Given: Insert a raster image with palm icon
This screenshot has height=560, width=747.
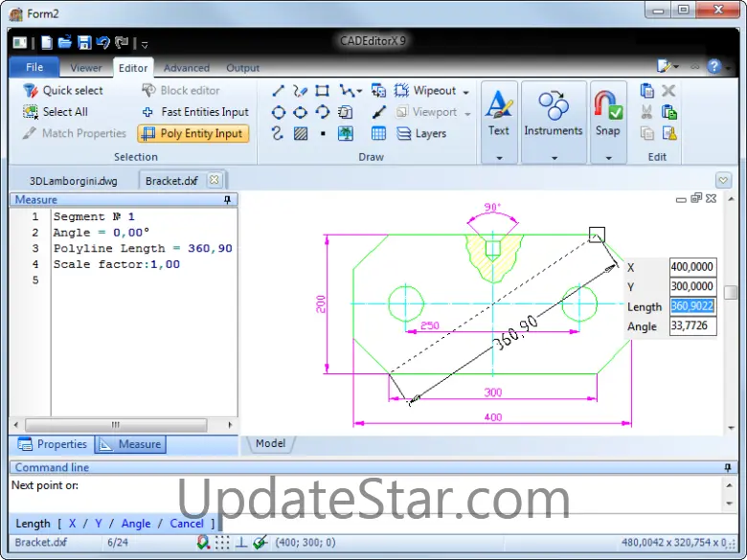Looking at the screenshot, I should pyautogui.click(x=346, y=133).
